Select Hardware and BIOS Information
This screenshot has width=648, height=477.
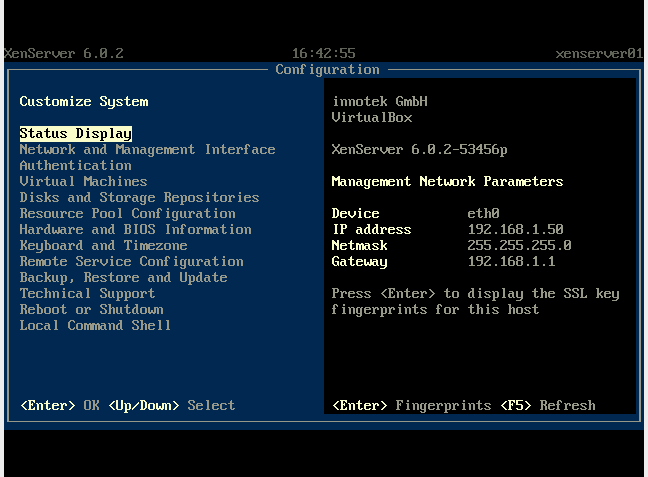tap(135, 229)
